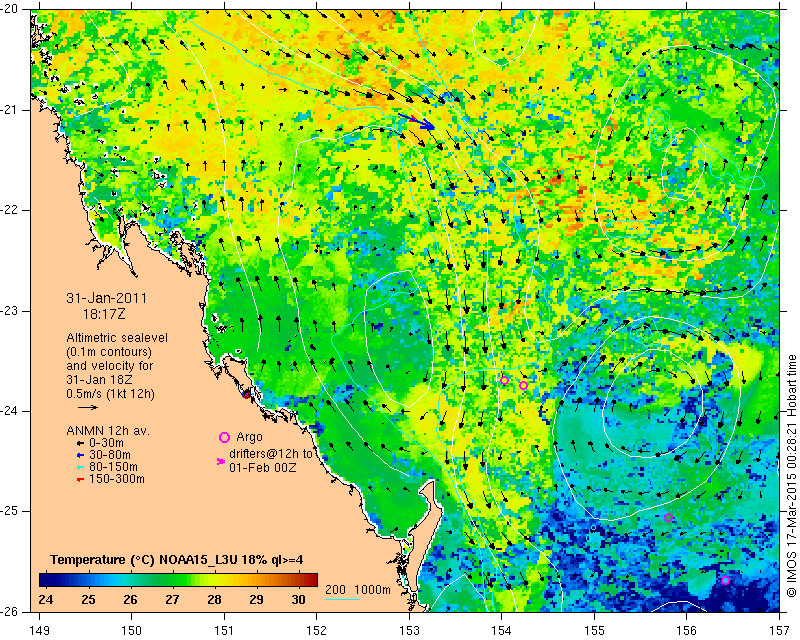Select the black 0-30m arrow legend marker
Viewport: 800px width, 640px height.
(x=80, y=443)
